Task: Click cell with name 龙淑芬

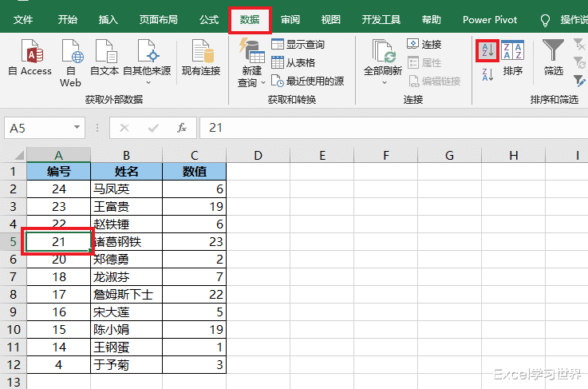Action: [126, 276]
